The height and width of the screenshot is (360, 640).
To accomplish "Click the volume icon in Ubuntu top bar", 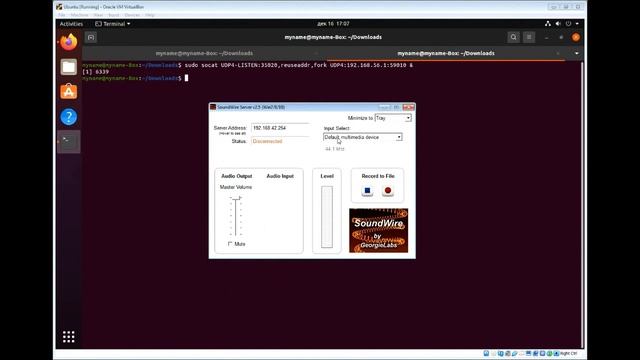I will (558, 24).
